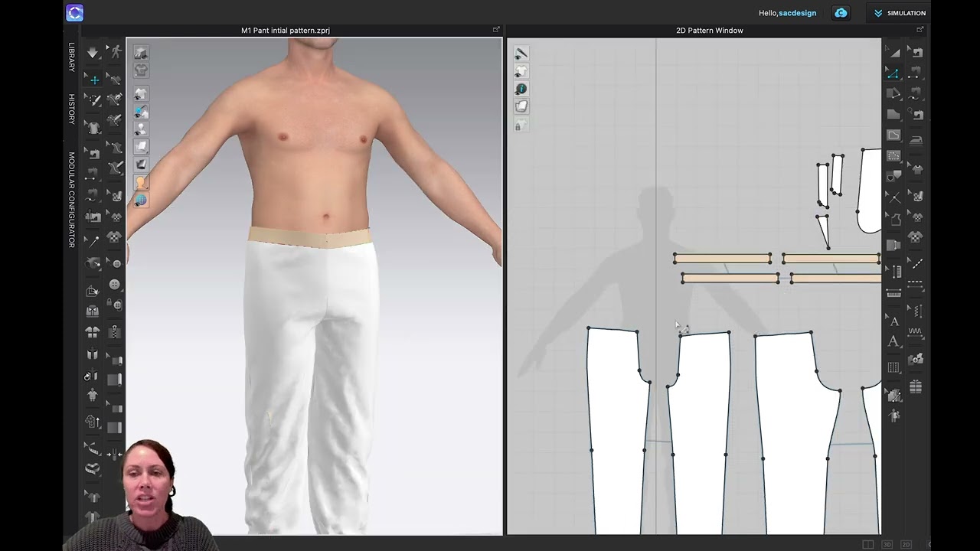The image size is (980, 551).
Task: Pick the dart creation tool
Action: pyautogui.click(x=893, y=177)
